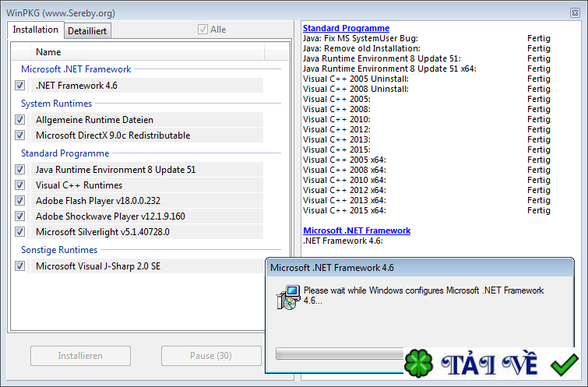Collapse the System Runtimes group
588x387 pixels.
tap(57, 104)
